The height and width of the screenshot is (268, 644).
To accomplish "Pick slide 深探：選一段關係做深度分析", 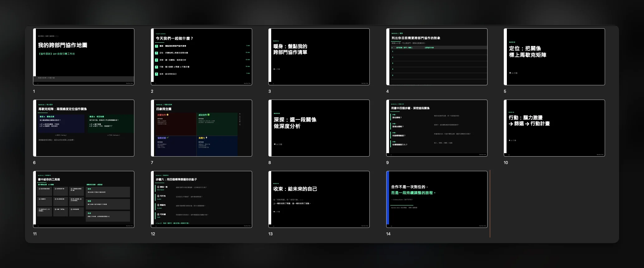I will click(x=319, y=128).
